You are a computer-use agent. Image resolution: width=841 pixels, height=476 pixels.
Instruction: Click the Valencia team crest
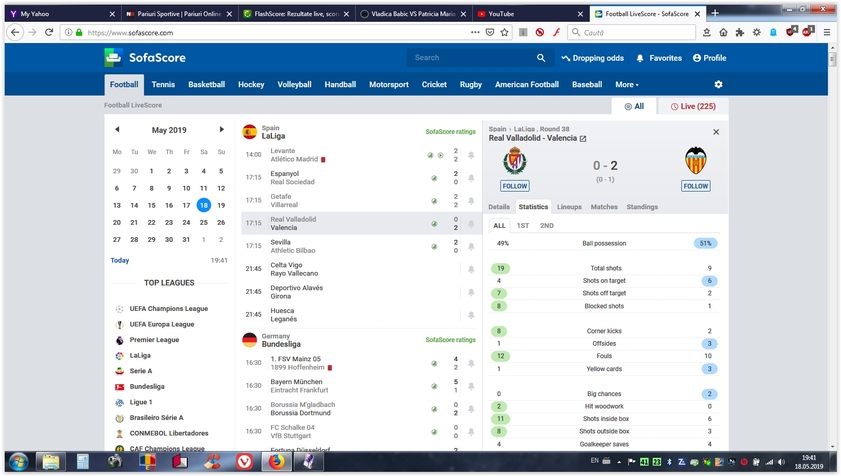[696, 160]
